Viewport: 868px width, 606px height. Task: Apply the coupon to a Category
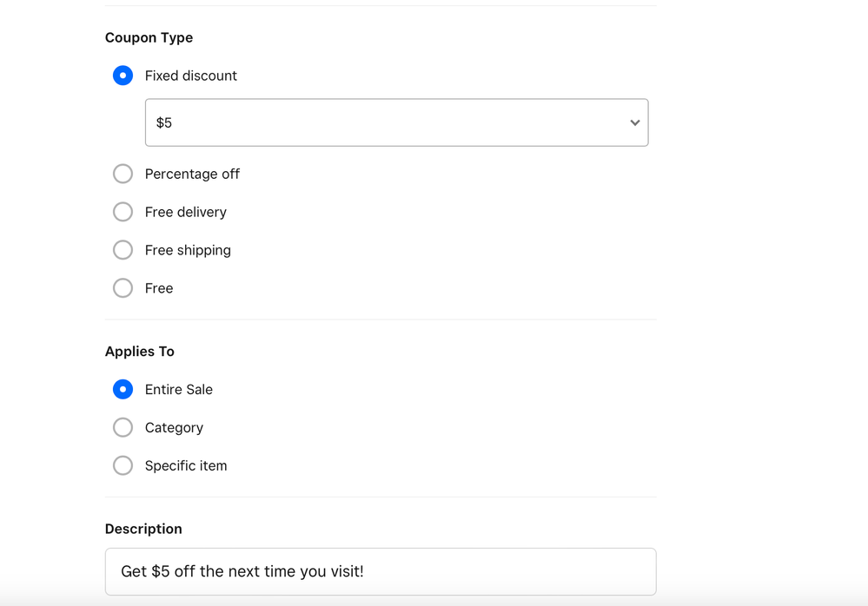coord(123,428)
